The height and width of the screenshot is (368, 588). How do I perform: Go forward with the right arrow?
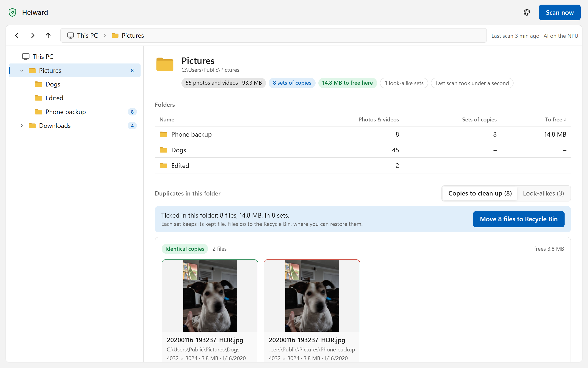(x=33, y=35)
